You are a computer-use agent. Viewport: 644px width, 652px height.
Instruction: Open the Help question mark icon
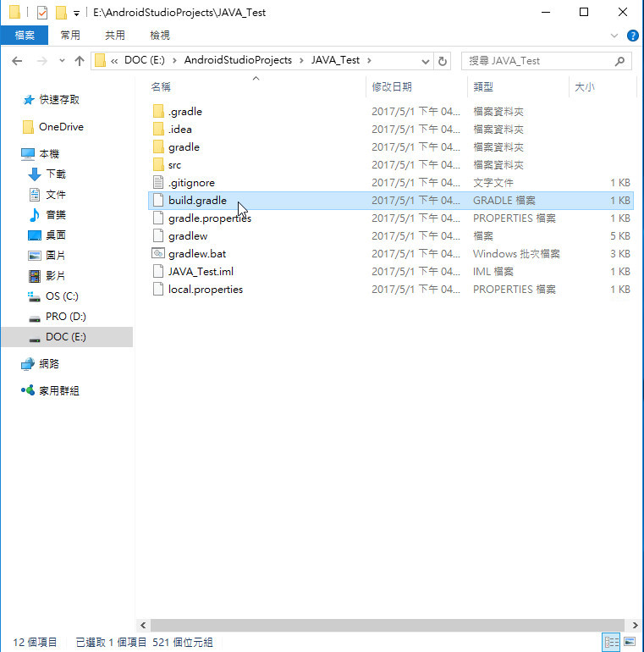click(x=632, y=36)
